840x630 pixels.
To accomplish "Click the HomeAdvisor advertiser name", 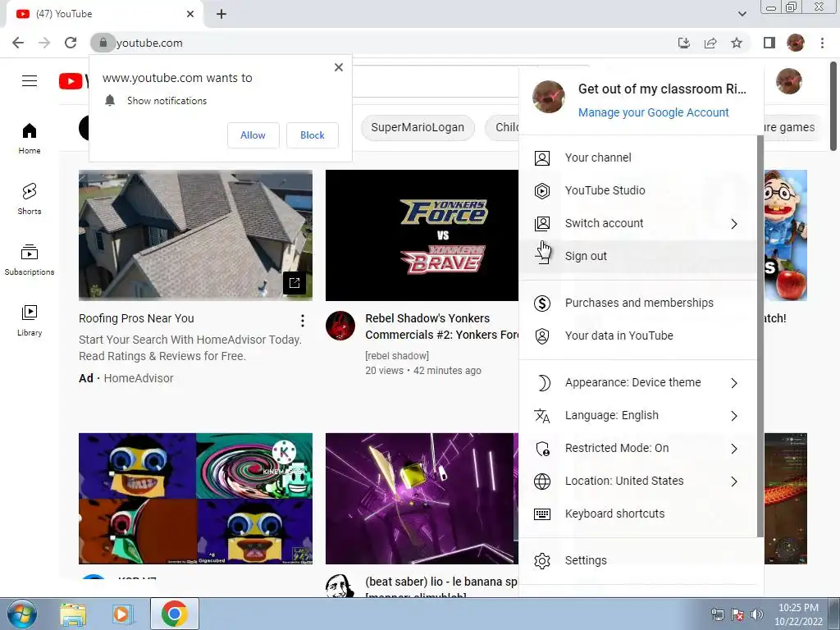I will 138,378.
